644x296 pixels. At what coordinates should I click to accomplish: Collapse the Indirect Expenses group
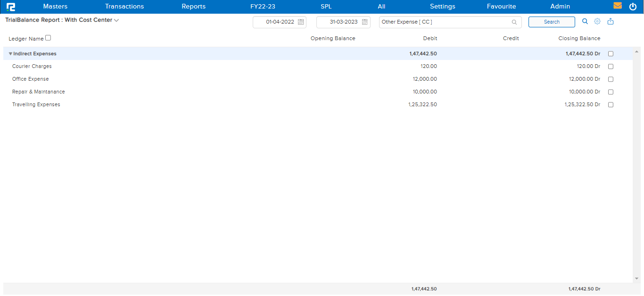coord(10,54)
